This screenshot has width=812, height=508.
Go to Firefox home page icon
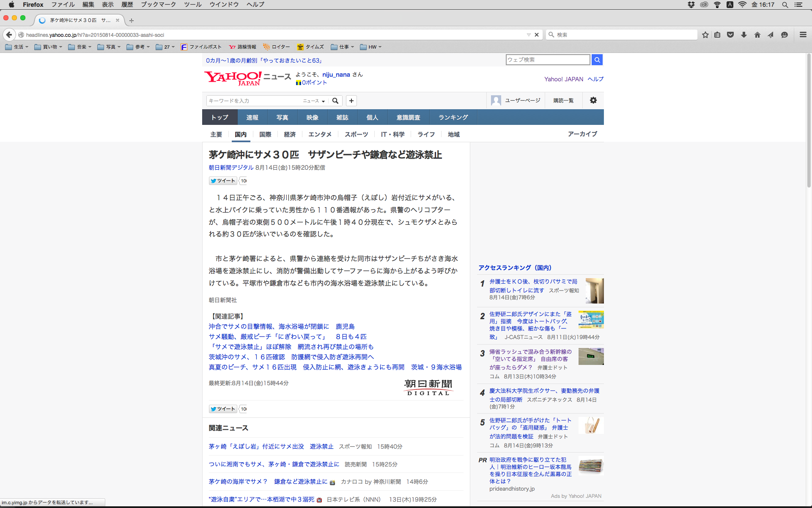[757, 35]
